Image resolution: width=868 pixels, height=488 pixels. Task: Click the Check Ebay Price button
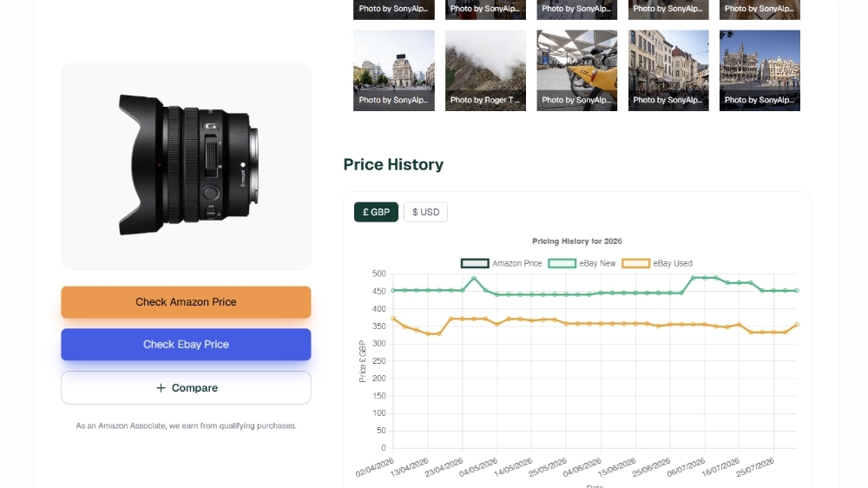click(186, 345)
